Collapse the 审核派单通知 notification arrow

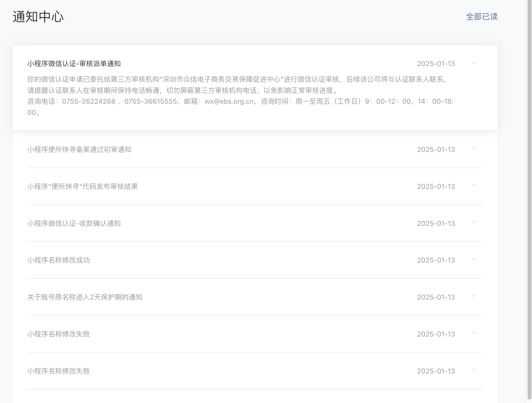coord(474,63)
